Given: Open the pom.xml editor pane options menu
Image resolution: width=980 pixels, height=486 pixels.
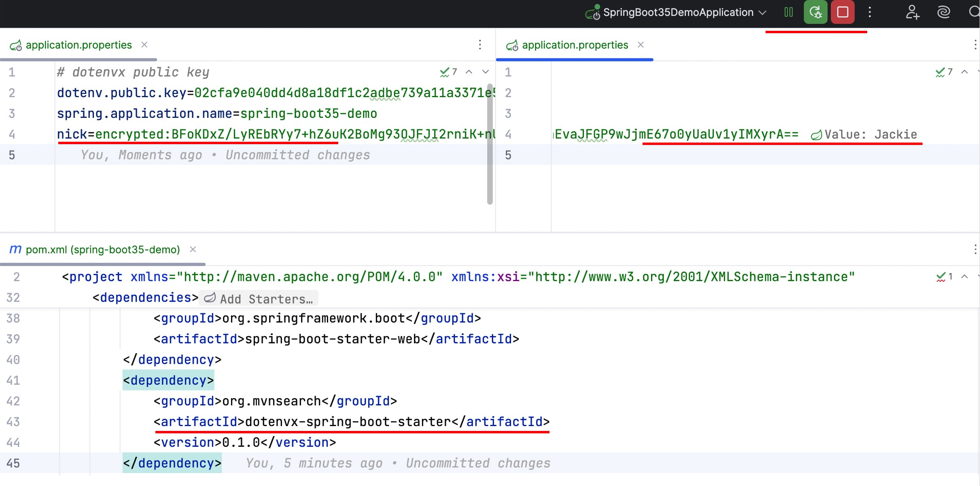Looking at the screenshot, I should pyautogui.click(x=975, y=249).
